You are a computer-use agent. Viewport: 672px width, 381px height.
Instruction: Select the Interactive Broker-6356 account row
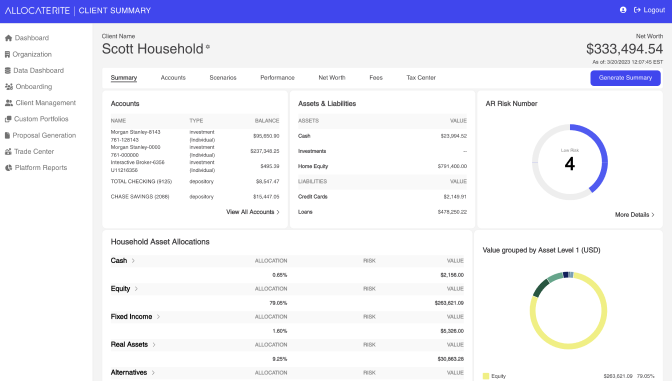[x=195, y=166]
